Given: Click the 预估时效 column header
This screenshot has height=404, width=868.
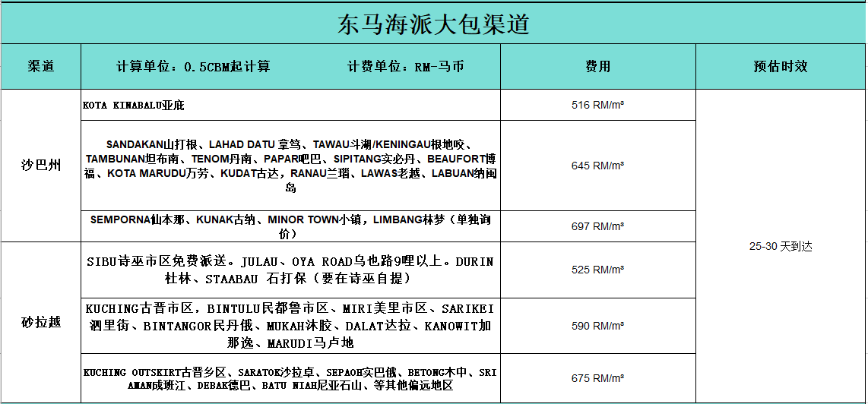Looking at the screenshot, I should pyautogui.click(x=781, y=66).
